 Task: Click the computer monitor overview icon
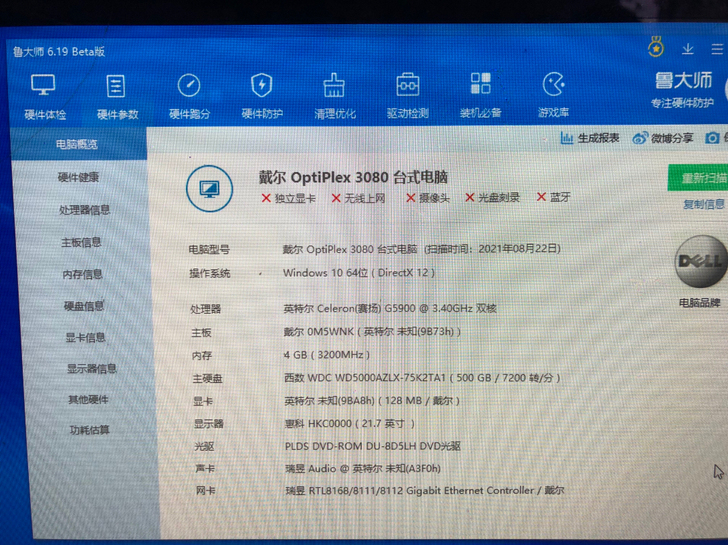point(209,188)
